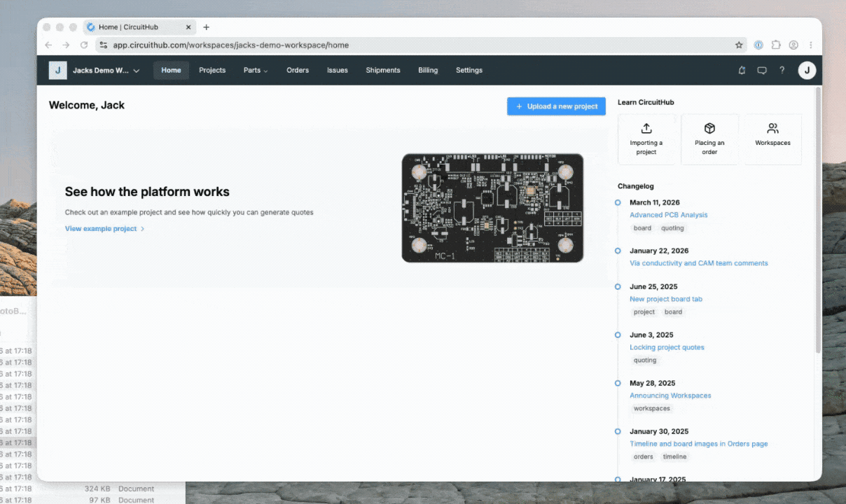The image size is (846, 504).
Task: Open Timeline and board images in Orders page
Action: point(698,444)
